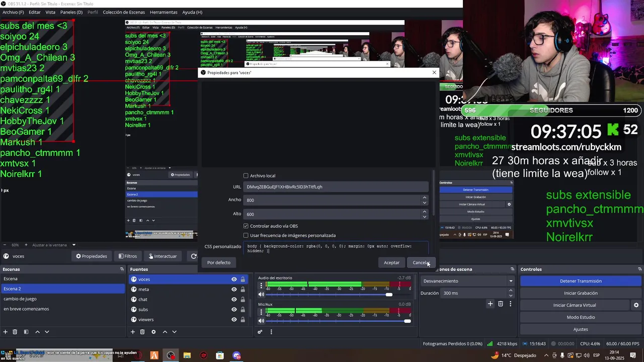
Task: Open Filtros for voces source
Action: (127, 256)
